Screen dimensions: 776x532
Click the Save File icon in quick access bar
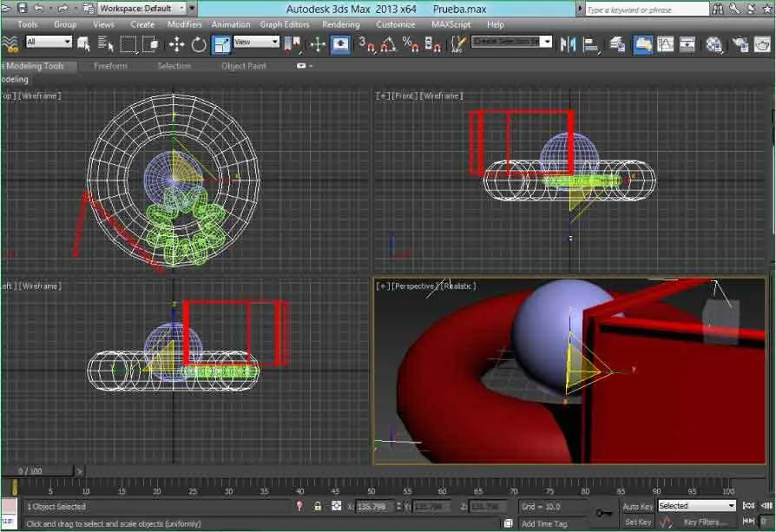tap(23, 8)
